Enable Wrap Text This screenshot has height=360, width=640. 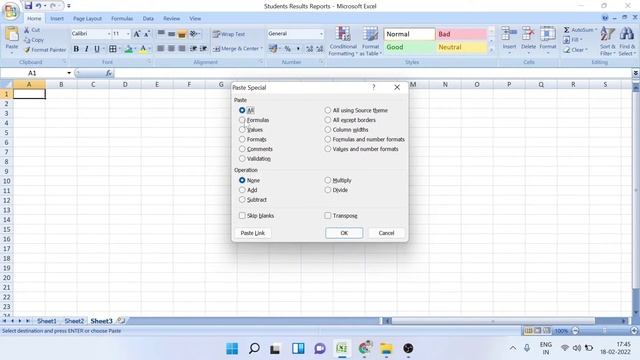coord(229,34)
